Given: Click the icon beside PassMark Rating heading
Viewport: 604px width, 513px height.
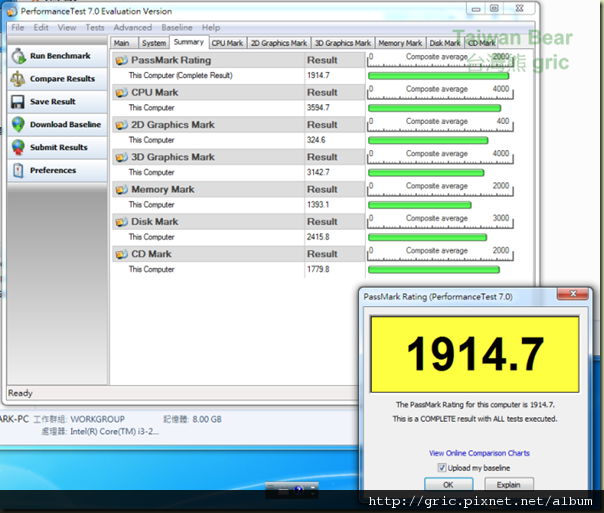Looking at the screenshot, I should 121,60.
